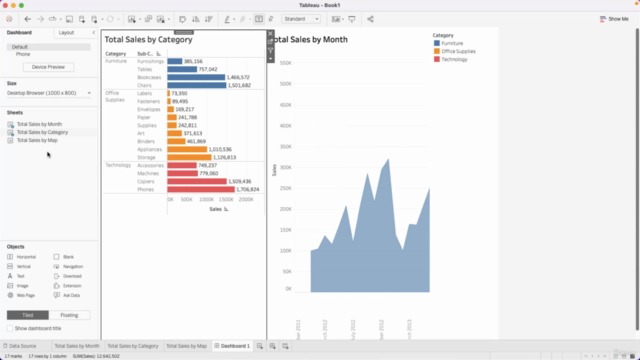Click Use as Filter funnel icon
640x360 pixels.
[x=270, y=50]
